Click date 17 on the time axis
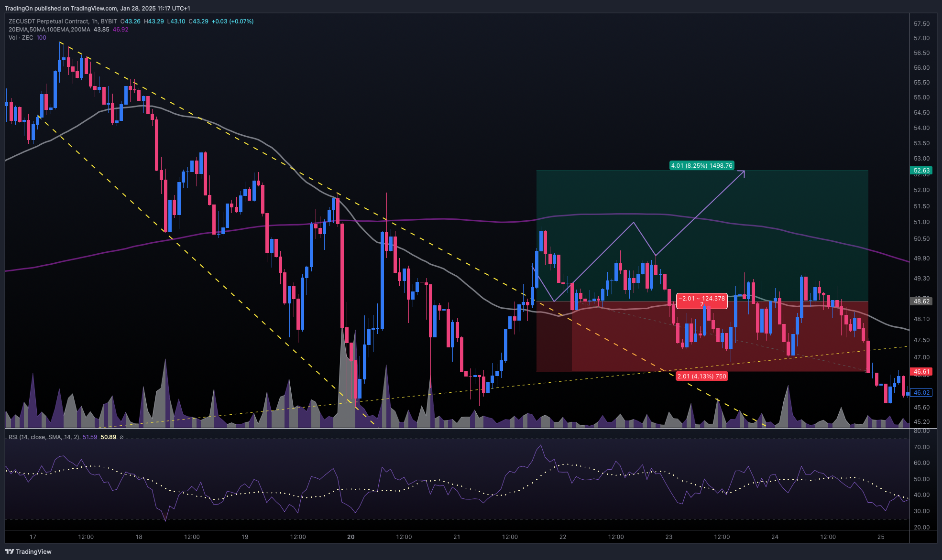The image size is (942, 560). [33, 537]
